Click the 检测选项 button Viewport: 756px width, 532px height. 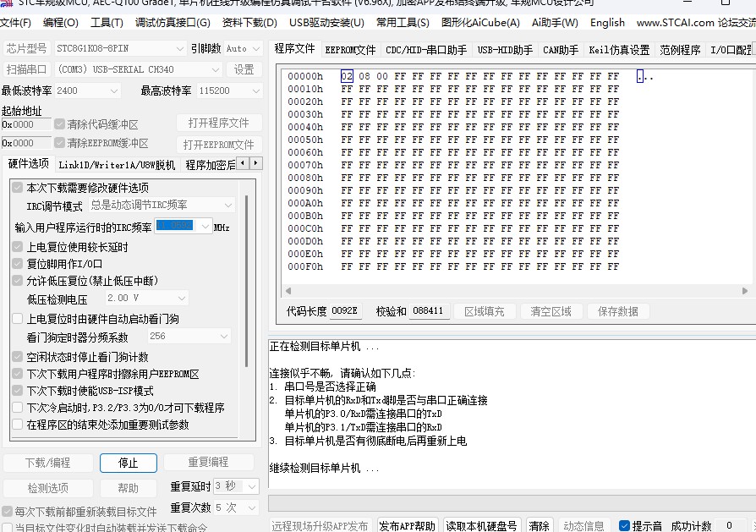pos(47,488)
